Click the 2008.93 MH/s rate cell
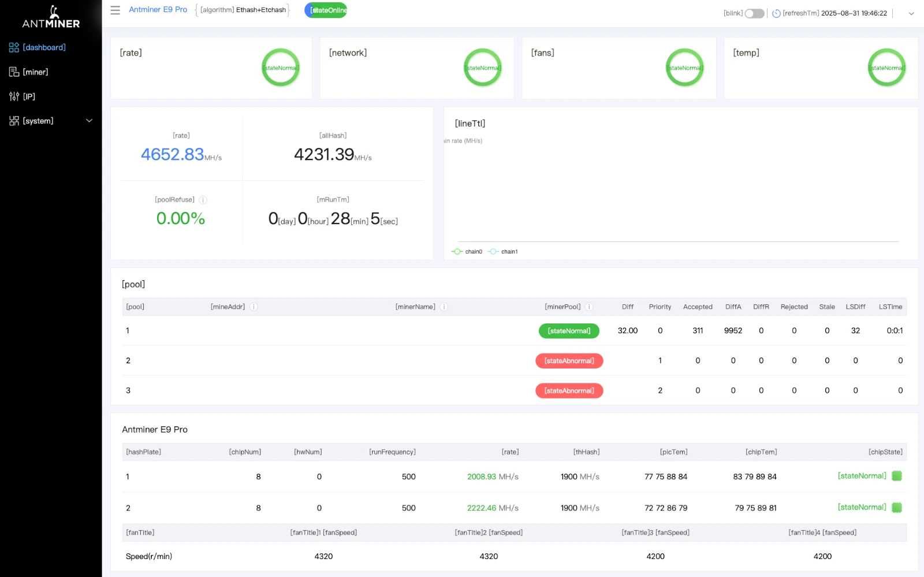This screenshot has height=577, width=924. coord(493,477)
